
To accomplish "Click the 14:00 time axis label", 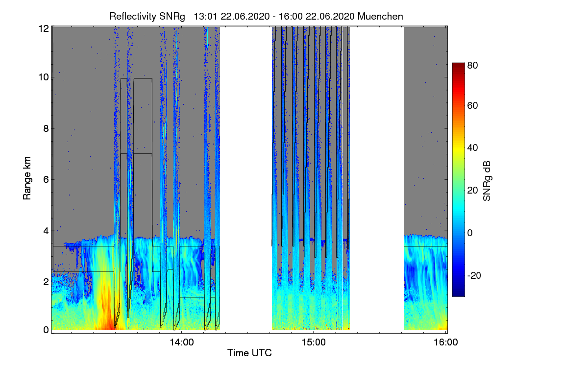I will [181, 343].
